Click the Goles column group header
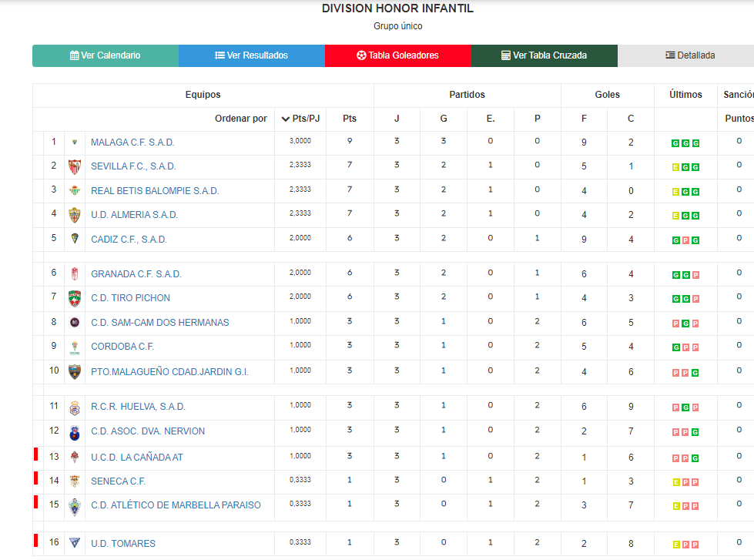This screenshot has width=754, height=560. [x=608, y=95]
